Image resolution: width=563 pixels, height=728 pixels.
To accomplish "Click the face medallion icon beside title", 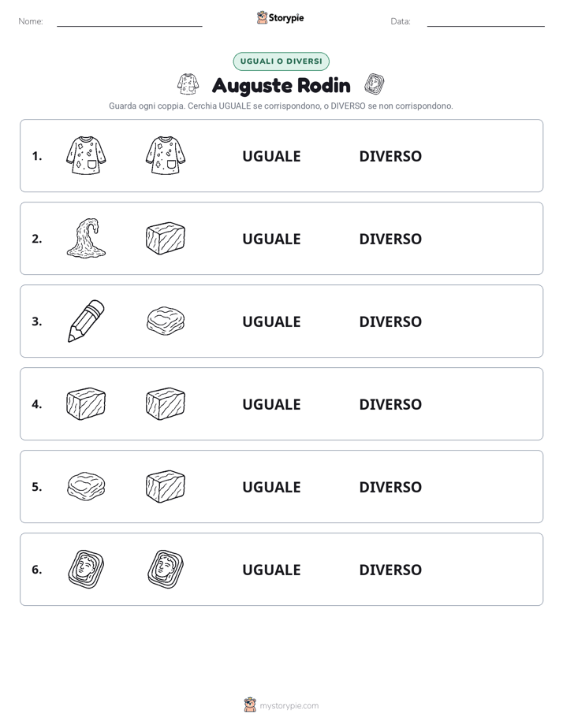I will point(374,84).
